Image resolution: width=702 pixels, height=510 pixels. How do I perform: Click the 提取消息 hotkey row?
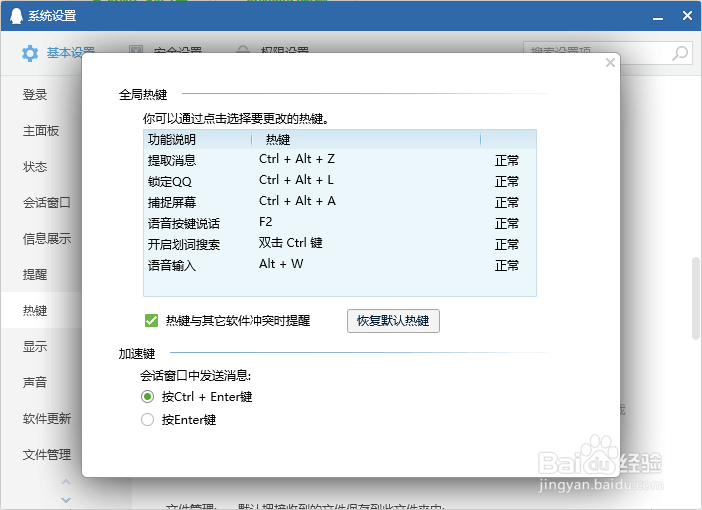(x=340, y=160)
